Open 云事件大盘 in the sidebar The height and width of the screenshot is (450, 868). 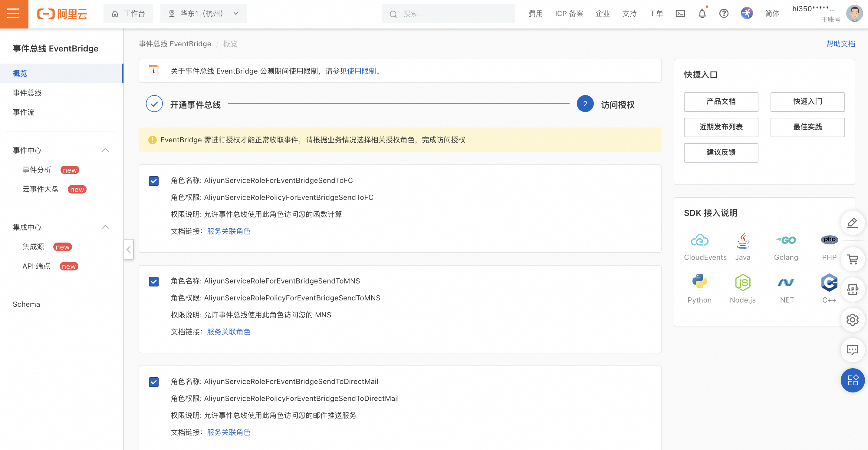(41, 189)
